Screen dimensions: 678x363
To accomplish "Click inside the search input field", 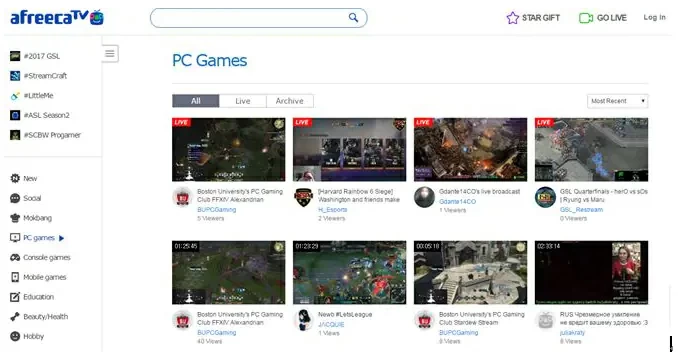I will 259,18.
